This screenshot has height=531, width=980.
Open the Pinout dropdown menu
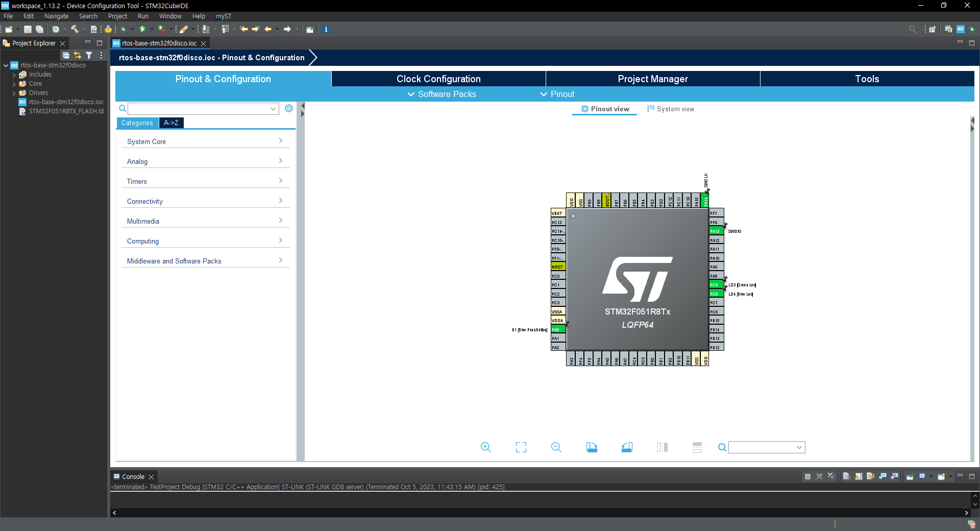(557, 94)
